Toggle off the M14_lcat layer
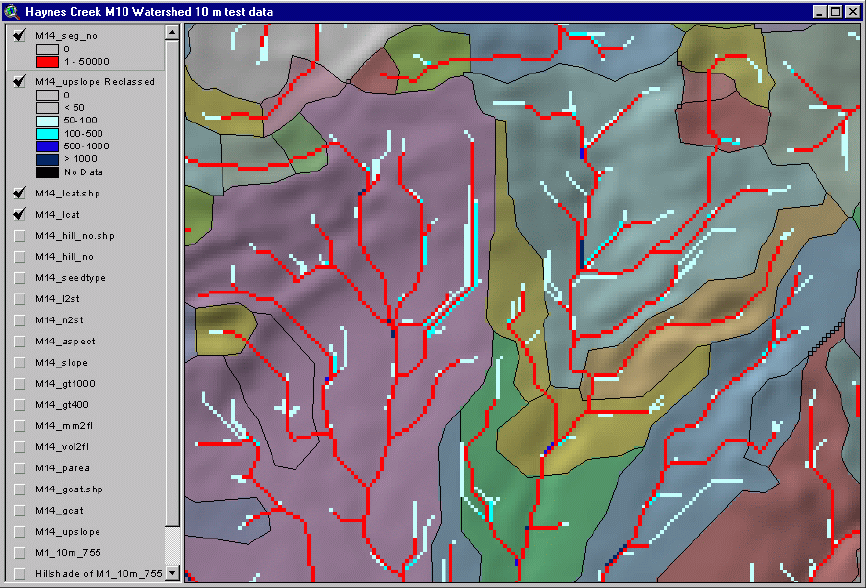 [20, 214]
